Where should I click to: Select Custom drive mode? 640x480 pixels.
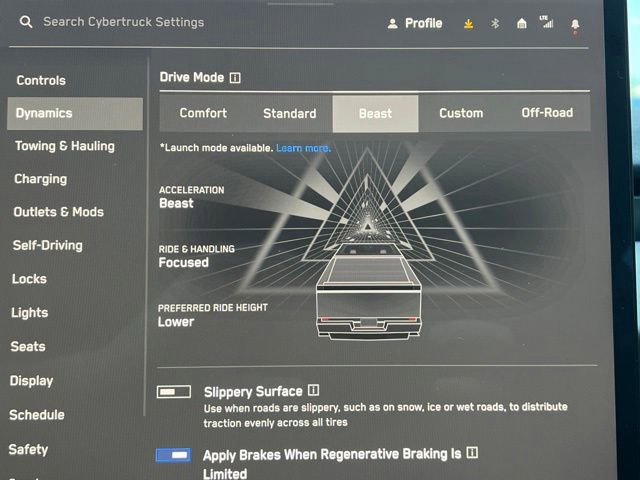coord(461,113)
